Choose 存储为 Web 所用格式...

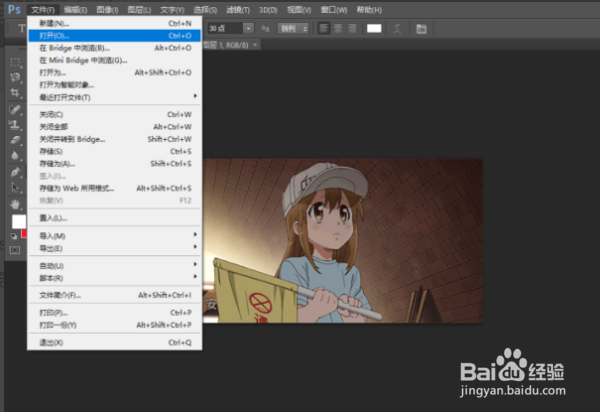(114, 188)
